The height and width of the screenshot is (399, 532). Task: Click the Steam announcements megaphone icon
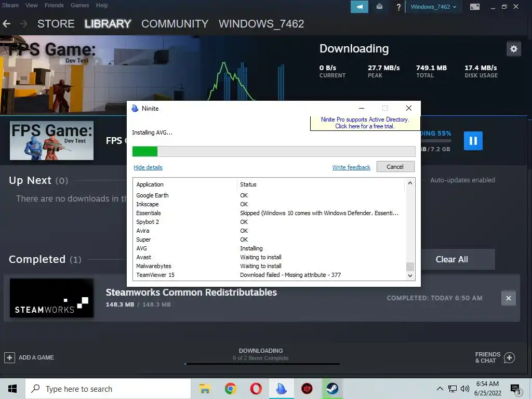(x=360, y=7)
